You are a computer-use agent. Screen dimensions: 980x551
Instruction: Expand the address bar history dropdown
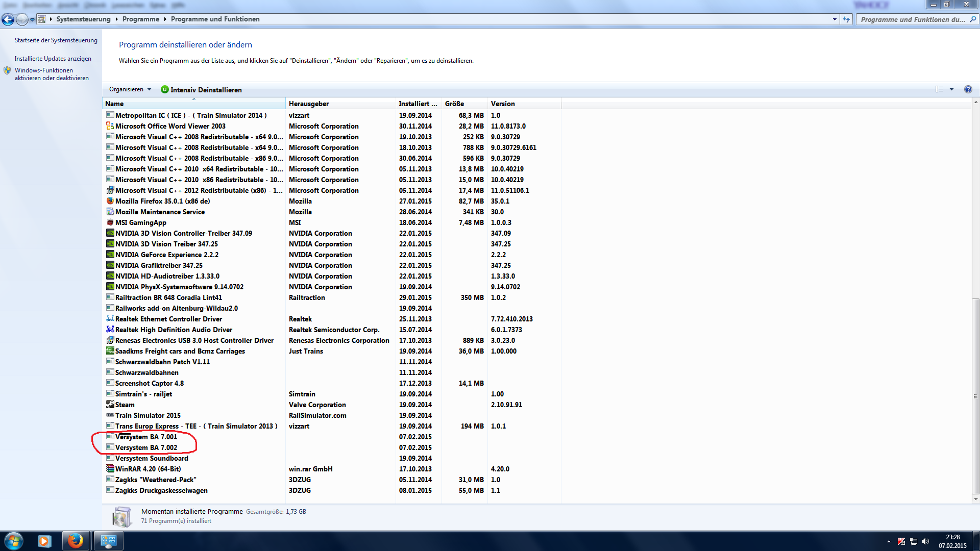click(x=835, y=19)
